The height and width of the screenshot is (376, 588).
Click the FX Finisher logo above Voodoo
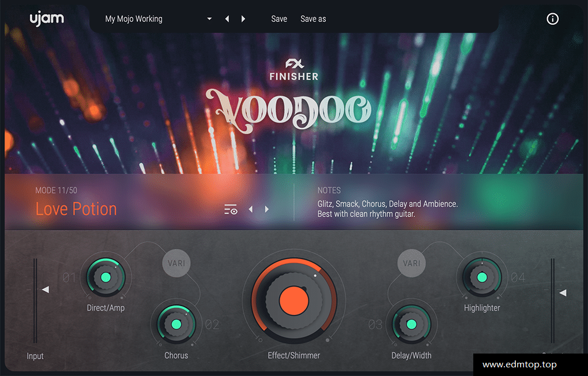293,69
